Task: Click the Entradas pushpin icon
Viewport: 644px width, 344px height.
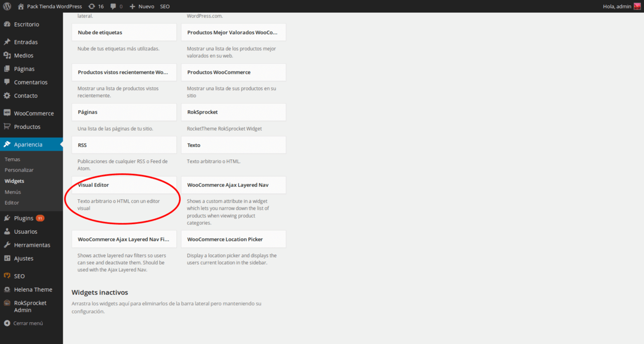Action: pyautogui.click(x=7, y=42)
